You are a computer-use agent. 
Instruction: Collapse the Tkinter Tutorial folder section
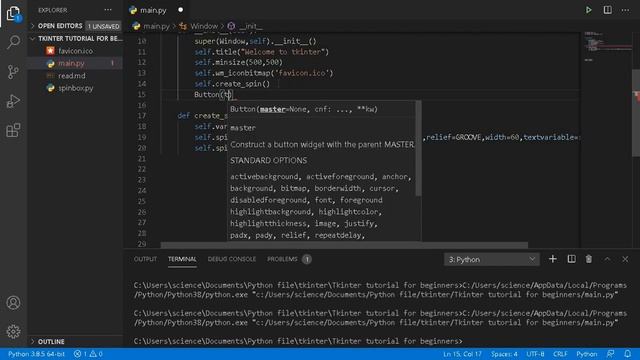(76, 38)
